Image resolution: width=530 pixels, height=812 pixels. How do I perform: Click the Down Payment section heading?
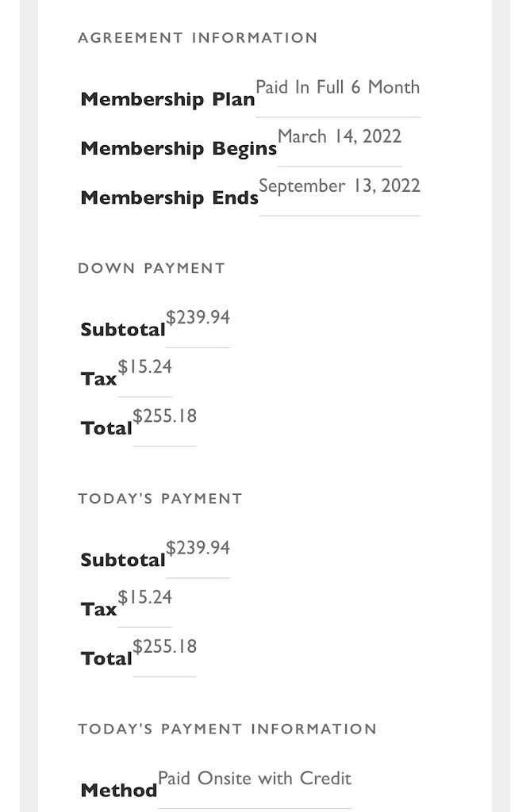tap(152, 269)
